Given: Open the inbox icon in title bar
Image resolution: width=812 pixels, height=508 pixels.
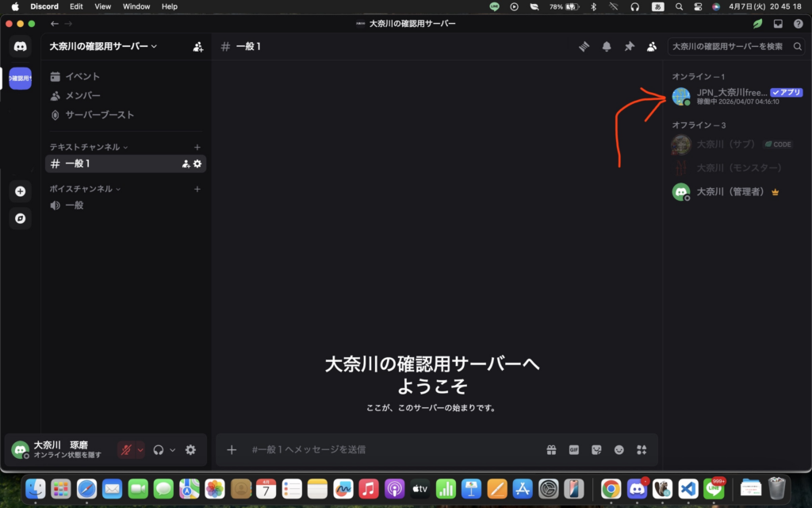Looking at the screenshot, I should (778, 24).
